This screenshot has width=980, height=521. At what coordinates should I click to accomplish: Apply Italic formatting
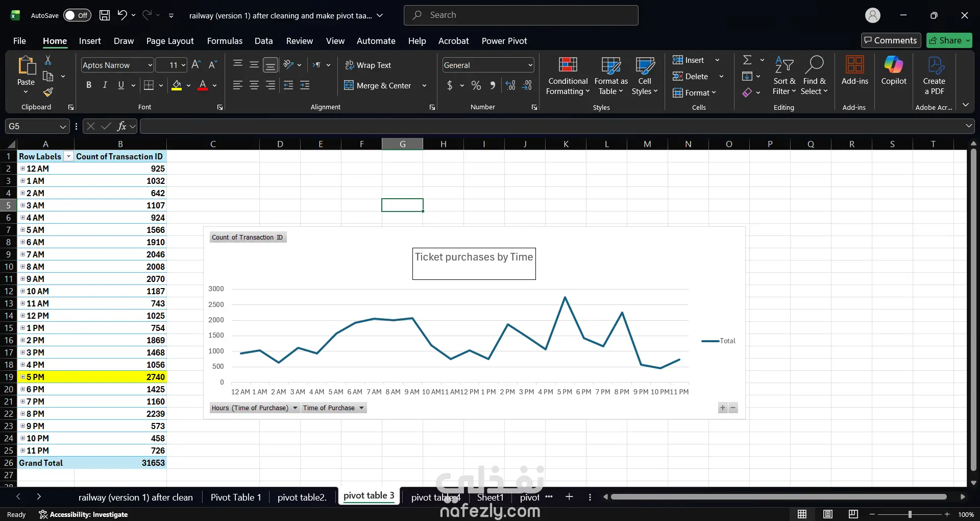(105, 85)
